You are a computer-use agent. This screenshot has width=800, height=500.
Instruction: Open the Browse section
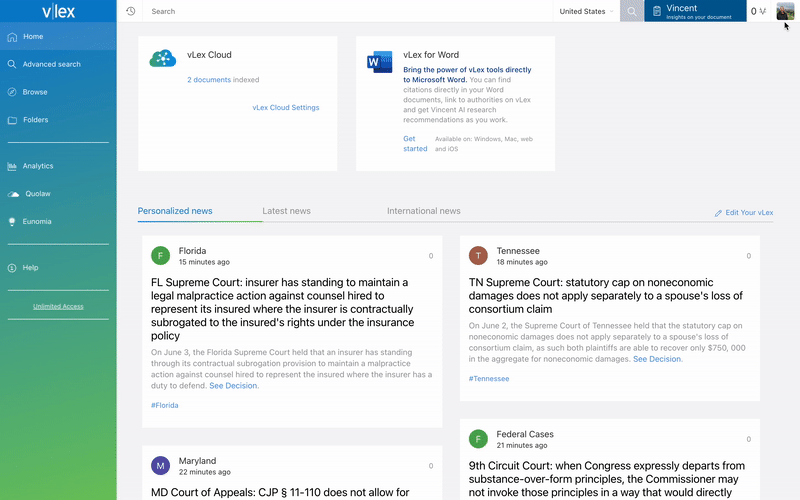click(x=58, y=92)
